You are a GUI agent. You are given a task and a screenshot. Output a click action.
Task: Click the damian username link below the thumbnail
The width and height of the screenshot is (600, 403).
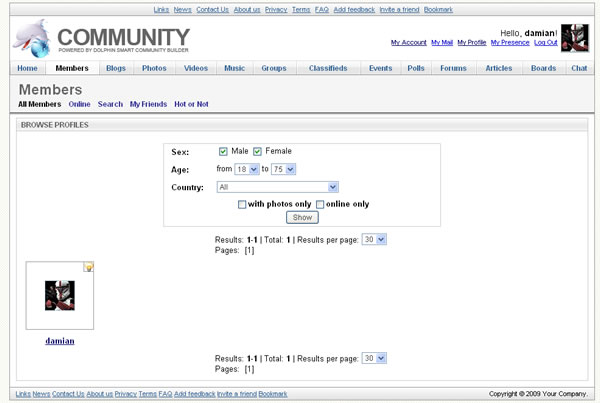pyautogui.click(x=59, y=341)
